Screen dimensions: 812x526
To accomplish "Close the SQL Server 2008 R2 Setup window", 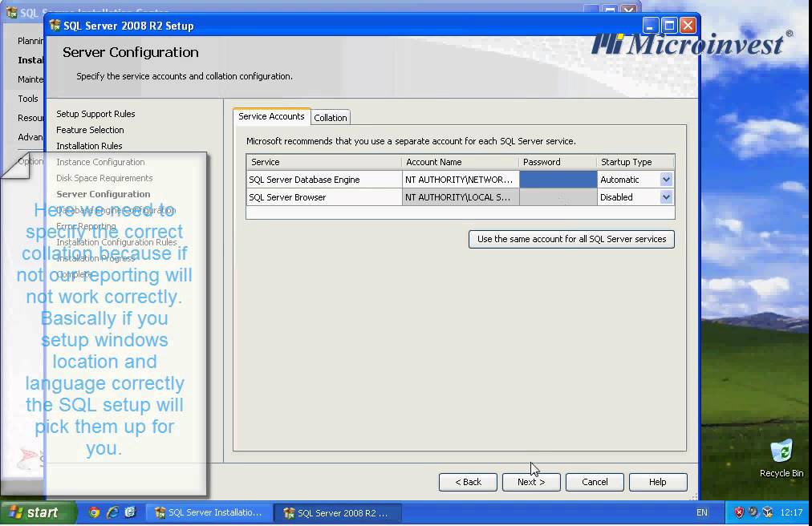I will coord(688,26).
